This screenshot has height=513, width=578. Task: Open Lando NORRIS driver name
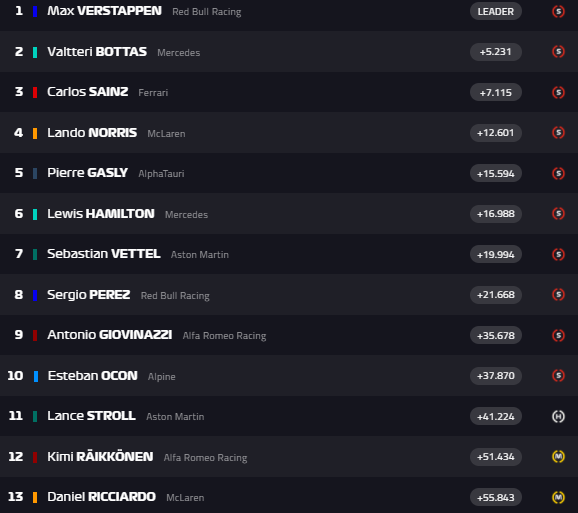[x=92, y=133]
